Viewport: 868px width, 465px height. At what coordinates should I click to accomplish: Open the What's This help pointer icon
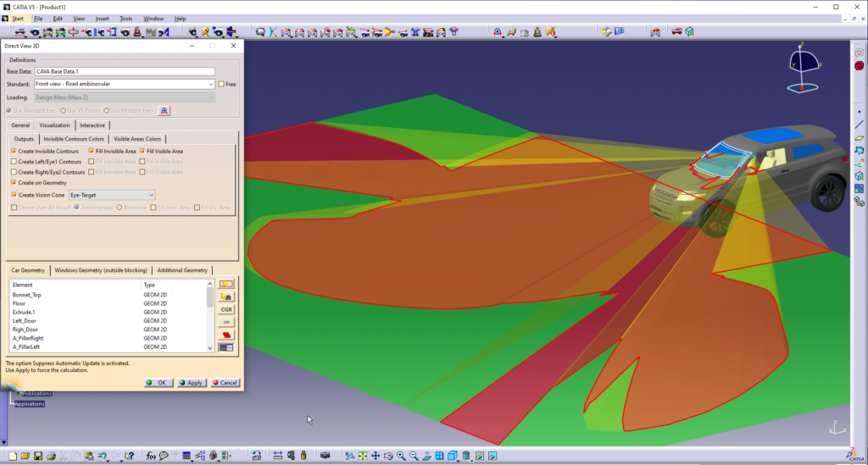(x=129, y=457)
